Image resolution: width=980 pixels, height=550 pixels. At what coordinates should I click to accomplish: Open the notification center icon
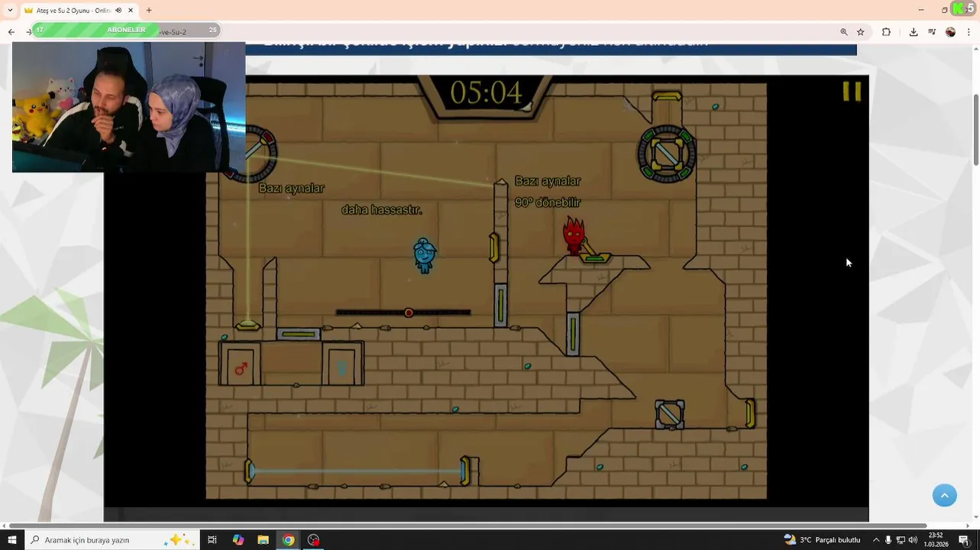tap(964, 540)
